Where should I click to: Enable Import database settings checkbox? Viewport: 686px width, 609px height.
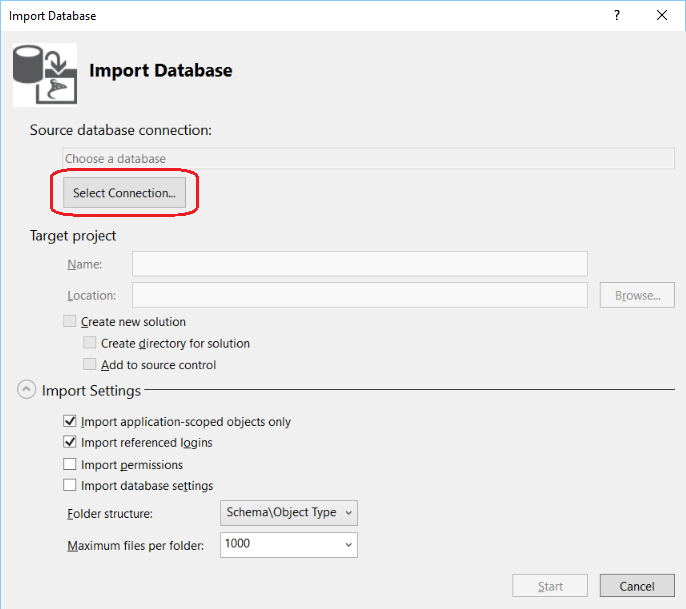[x=70, y=485]
